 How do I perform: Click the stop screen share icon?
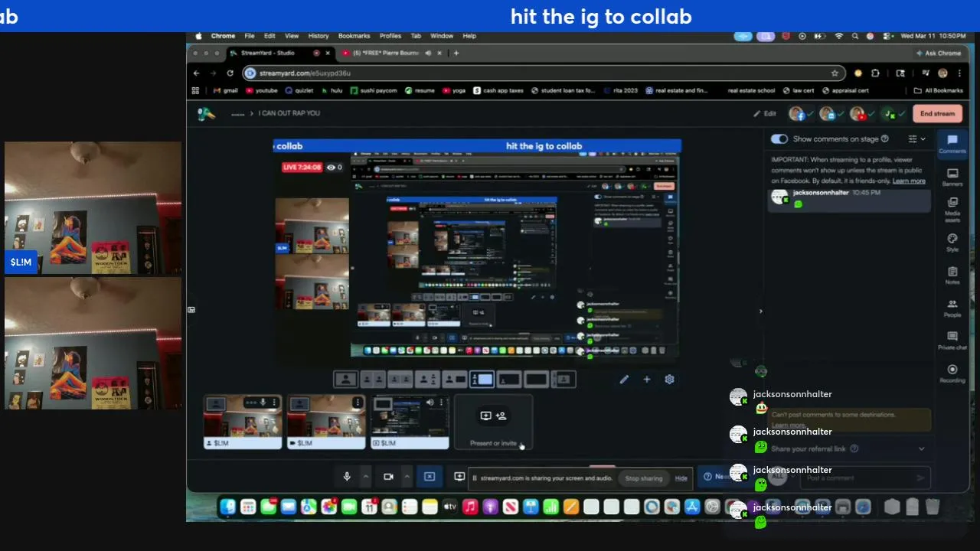pyautogui.click(x=430, y=477)
